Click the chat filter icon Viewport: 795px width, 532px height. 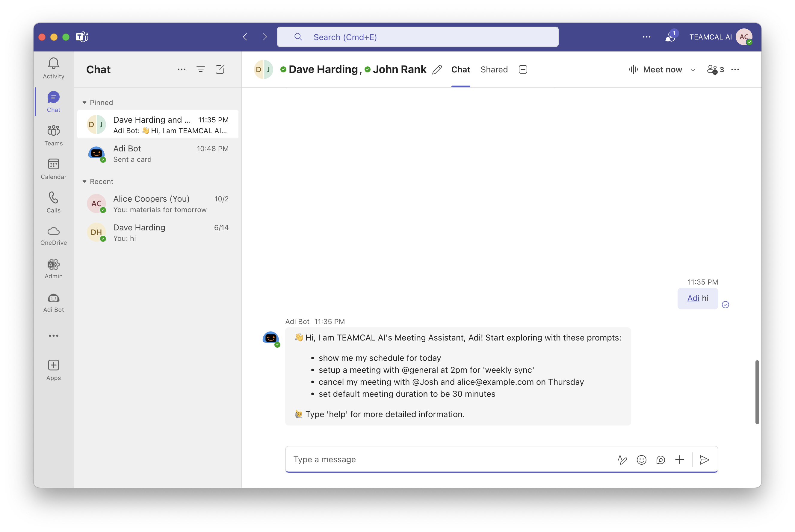(x=201, y=70)
